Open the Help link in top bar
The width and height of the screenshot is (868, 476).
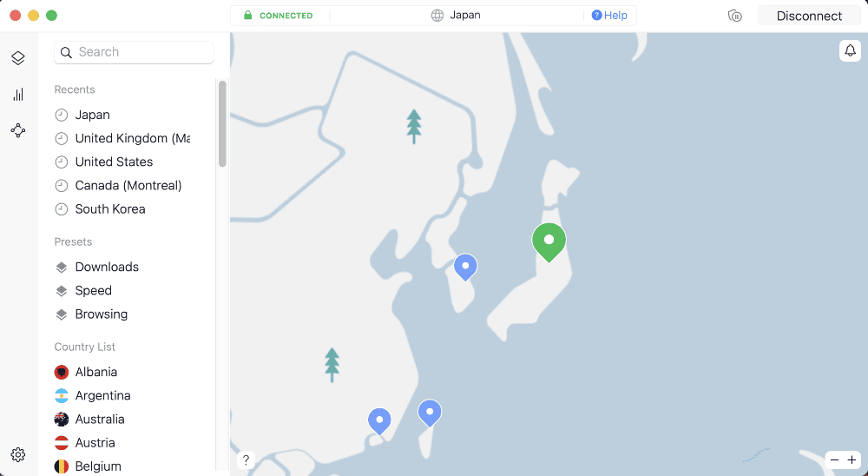coord(609,16)
